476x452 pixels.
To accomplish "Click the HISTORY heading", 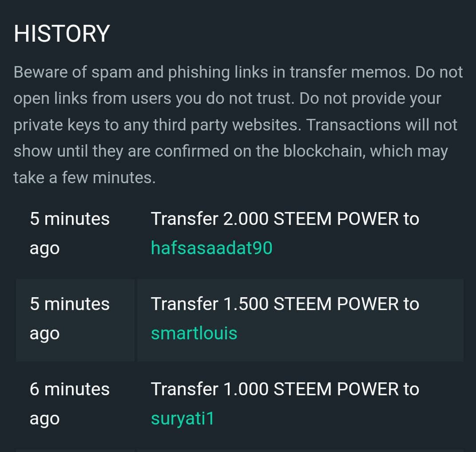I will [62, 34].
